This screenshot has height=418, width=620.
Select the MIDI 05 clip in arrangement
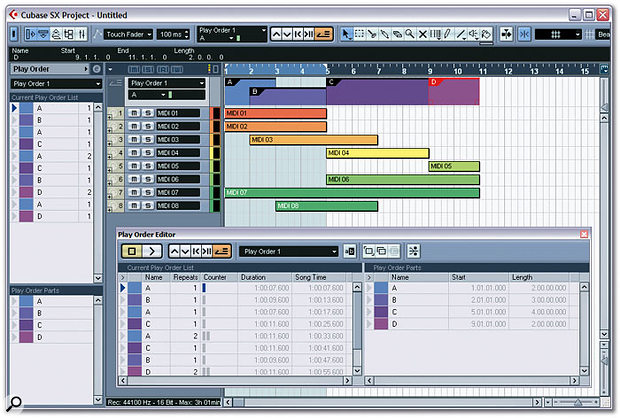454,166
